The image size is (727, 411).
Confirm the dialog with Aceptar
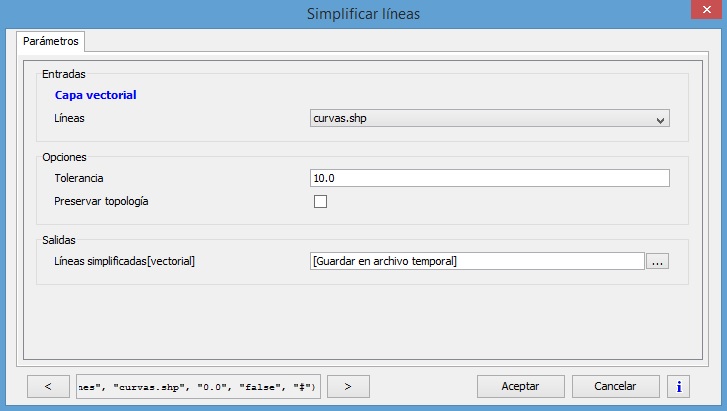pyautogui.click(x=521, y=386)
